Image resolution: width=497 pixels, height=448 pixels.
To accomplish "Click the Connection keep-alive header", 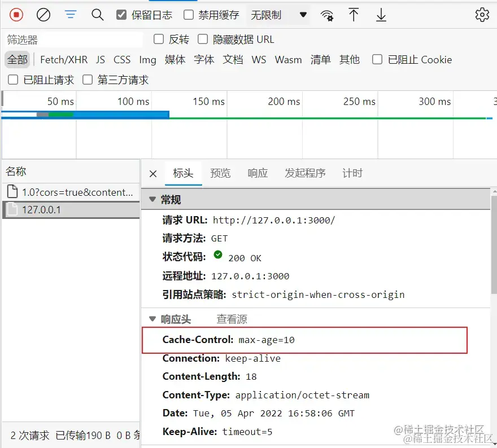I will (221, 358).
